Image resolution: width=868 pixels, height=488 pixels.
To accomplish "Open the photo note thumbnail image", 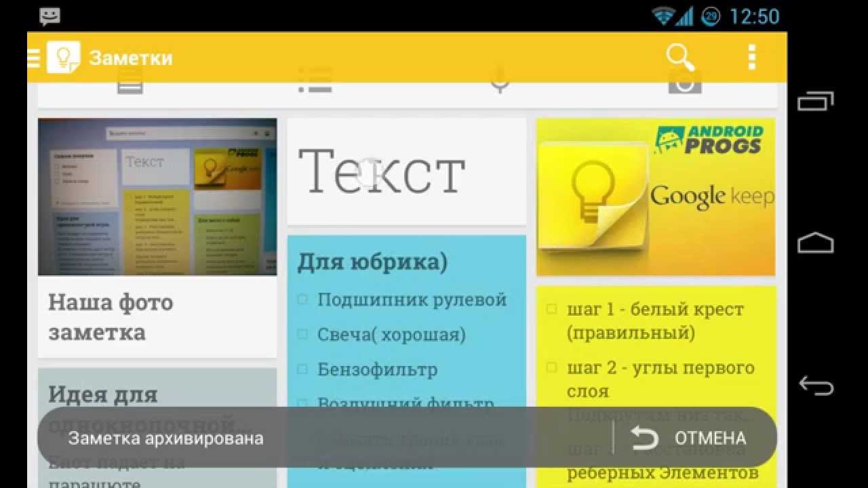I will click(x=157, y=197).
